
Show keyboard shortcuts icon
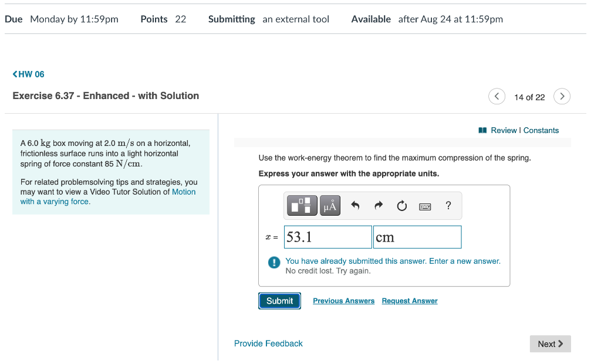click(425, 207)
